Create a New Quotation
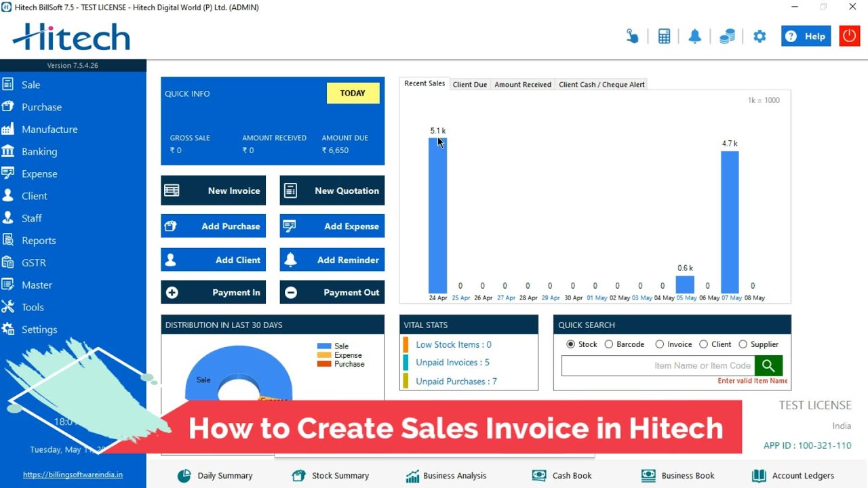The width and height of the screenshot is (868, 488). (332, 190)
